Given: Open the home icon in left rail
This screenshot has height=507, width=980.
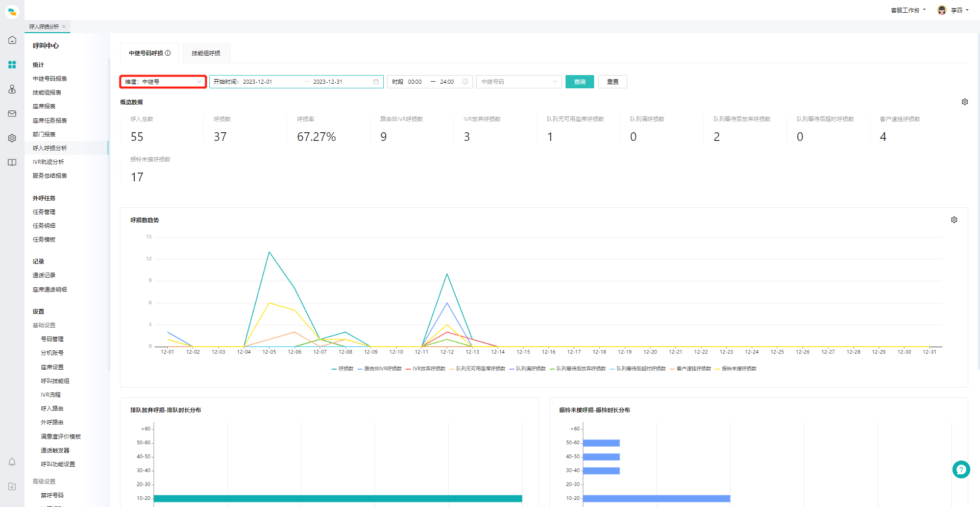Looking at the screenshot, I should pyautogui.click(x=12, y=40).
